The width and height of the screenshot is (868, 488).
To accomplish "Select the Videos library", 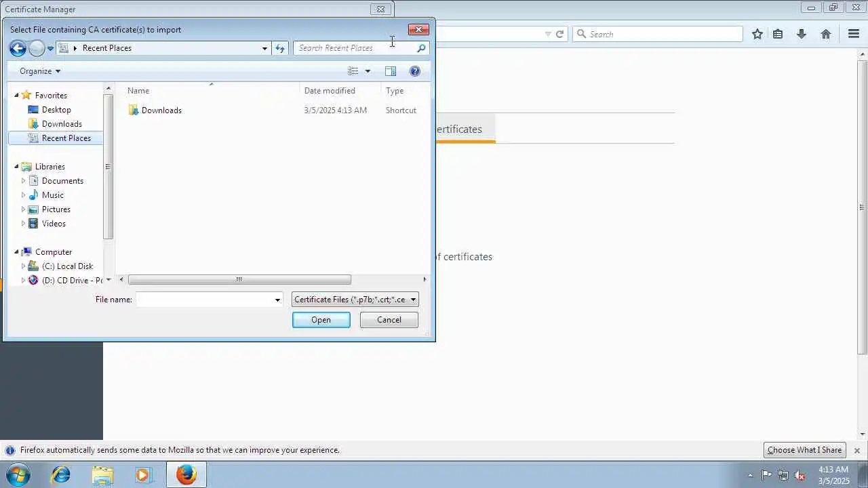I will (x=54, y=224).
